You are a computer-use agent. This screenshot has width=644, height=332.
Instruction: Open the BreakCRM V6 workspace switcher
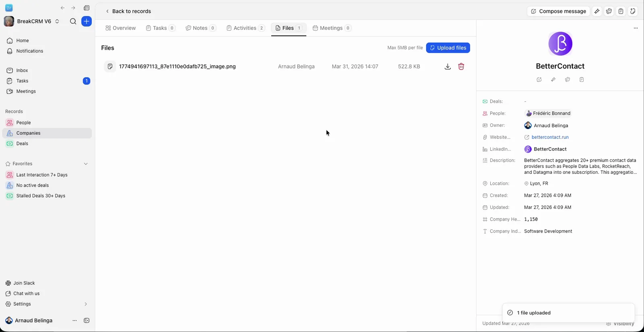click(x=32, y=21)
